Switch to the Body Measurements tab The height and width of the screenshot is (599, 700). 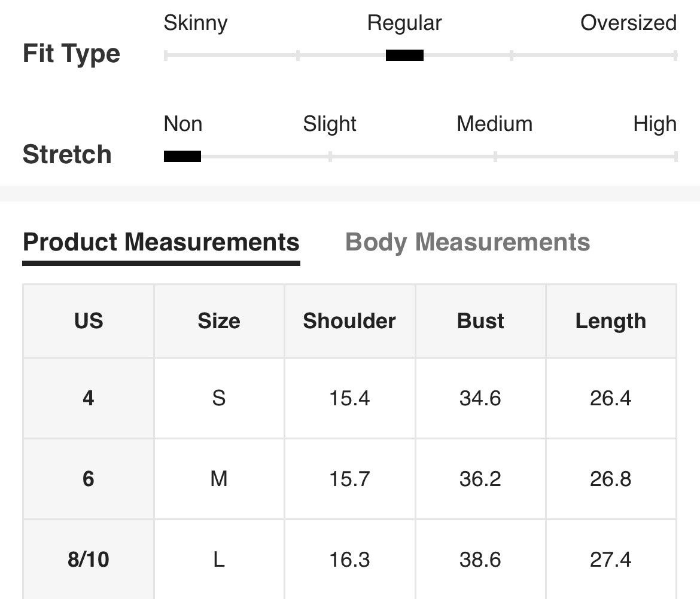pyautogui.click(x=467, y=242)
